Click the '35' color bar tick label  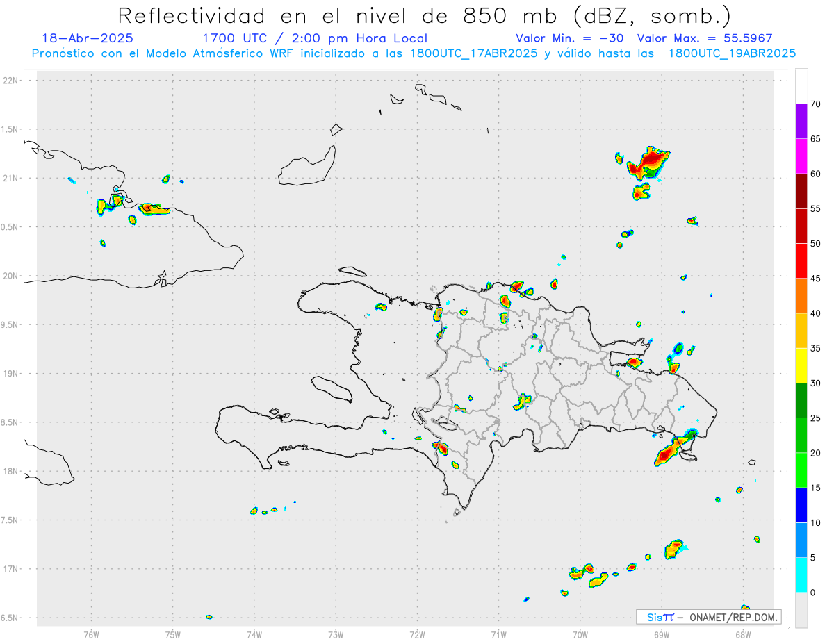point(815,348)
